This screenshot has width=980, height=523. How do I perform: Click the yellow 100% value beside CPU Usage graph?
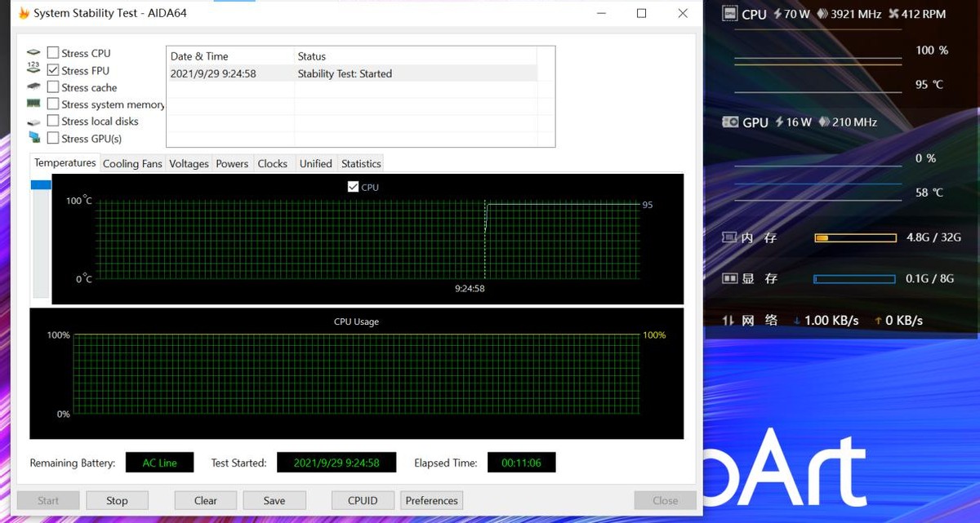(654, 335)
